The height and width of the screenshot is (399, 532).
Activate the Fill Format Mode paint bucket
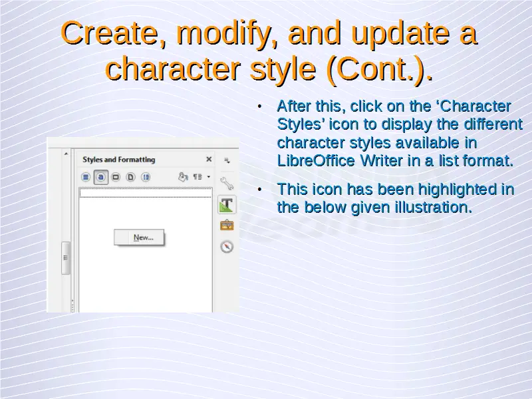pos(183,177)
